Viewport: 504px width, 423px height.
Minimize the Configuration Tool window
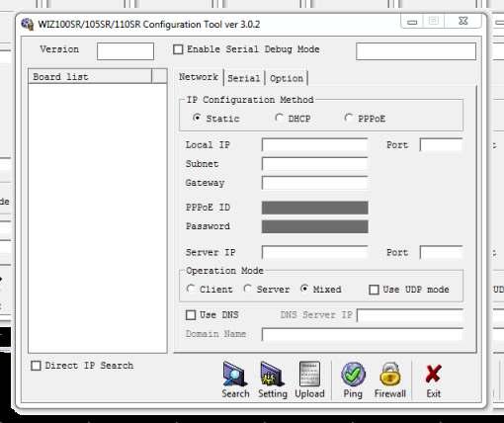coord(412,22)
